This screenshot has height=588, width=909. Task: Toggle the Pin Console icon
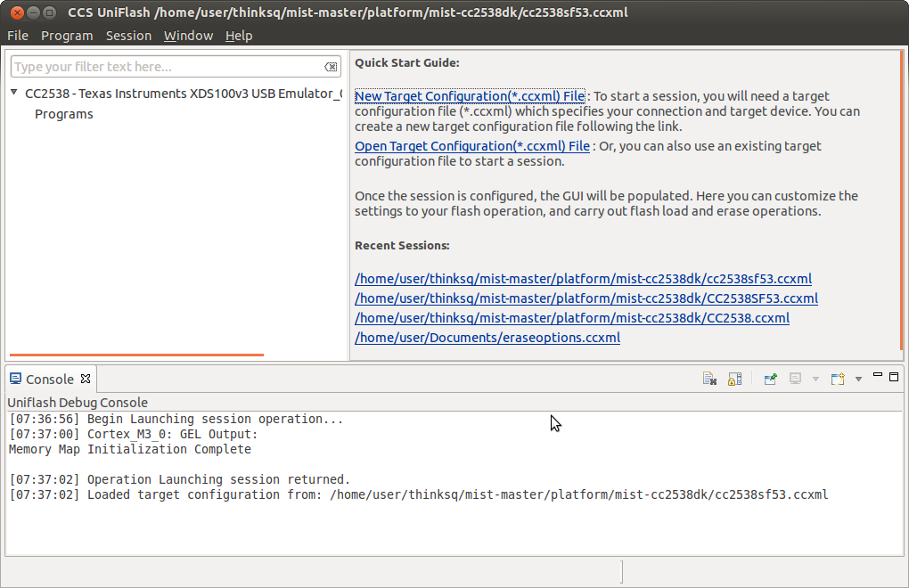pyautogui.click(x=771, y=379)
